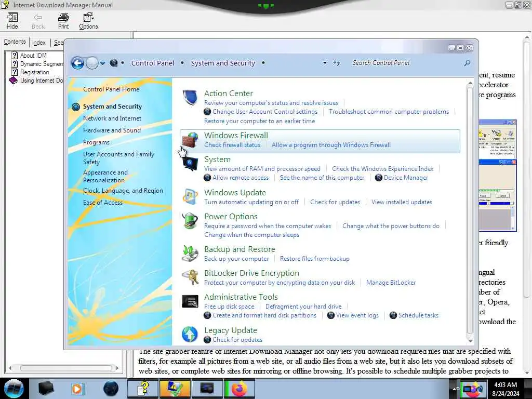The image size is (532, 399).
Task: Click the Control Panel back arrow button
Action: point(77,63)
